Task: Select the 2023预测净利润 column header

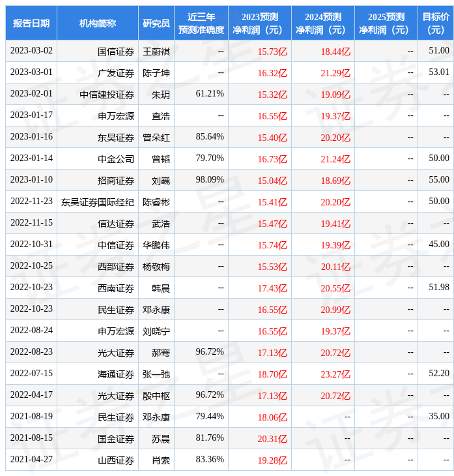Action: pos(260,23)
